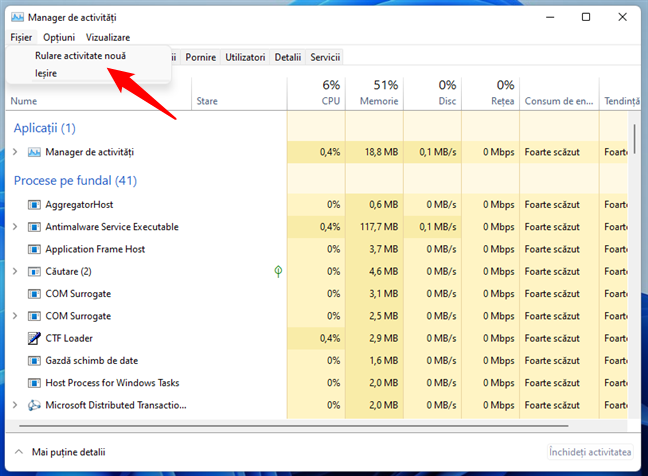
Task: Select the Aplicații (1) group heading
Action: 45,128
